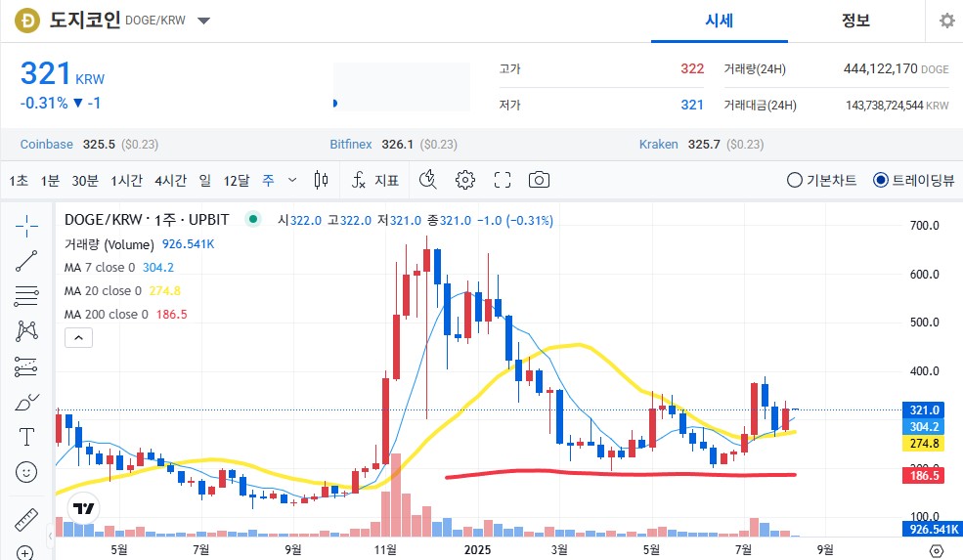963x560 pixels.
Task: Expand the DOGE/KRW market dropdown arrow
Action: [x=204, y=21]
